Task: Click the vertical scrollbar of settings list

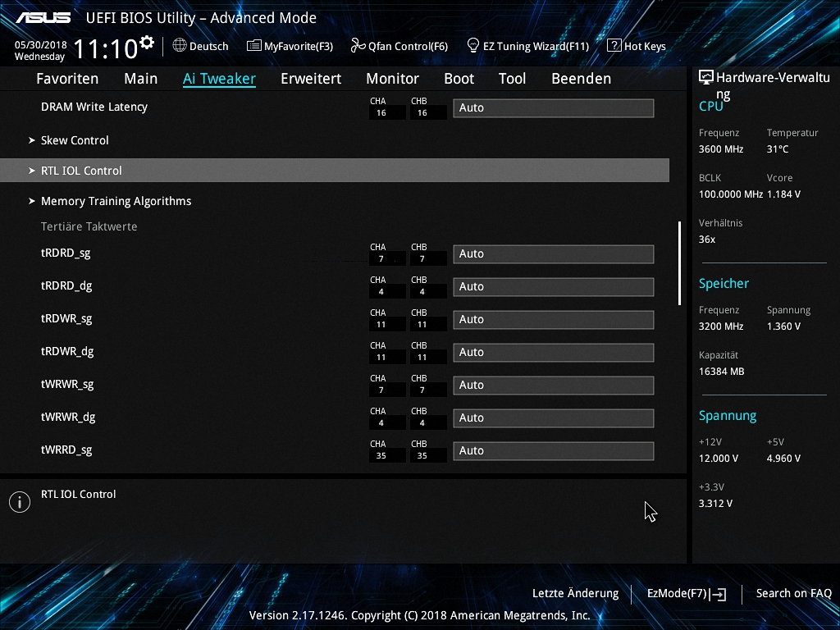Action: (x=680, y=263)
